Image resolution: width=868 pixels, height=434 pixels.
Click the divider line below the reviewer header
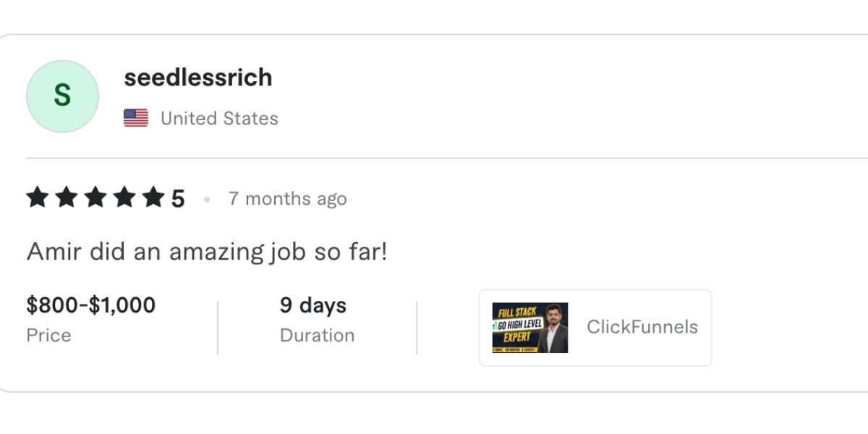(434, 158)
